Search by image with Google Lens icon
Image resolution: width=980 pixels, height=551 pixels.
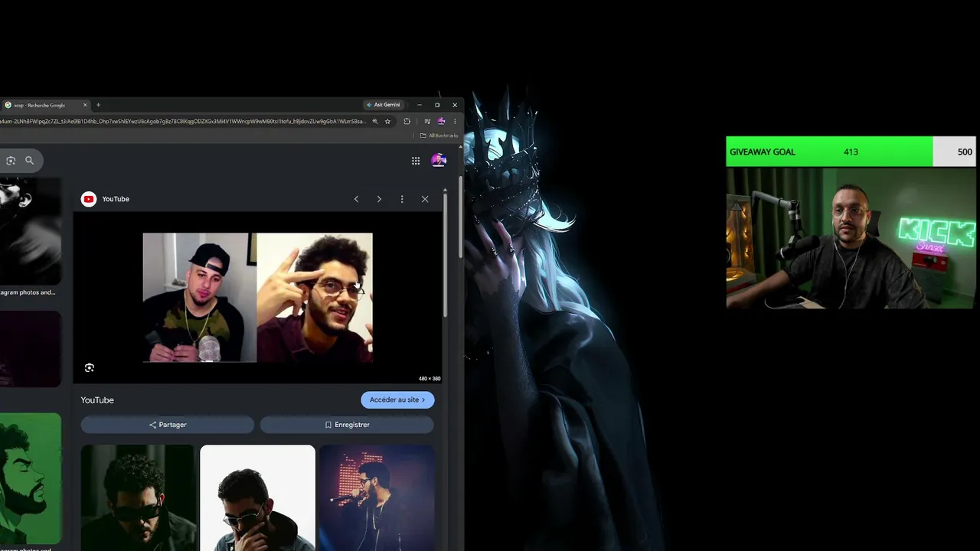point(11,161)
